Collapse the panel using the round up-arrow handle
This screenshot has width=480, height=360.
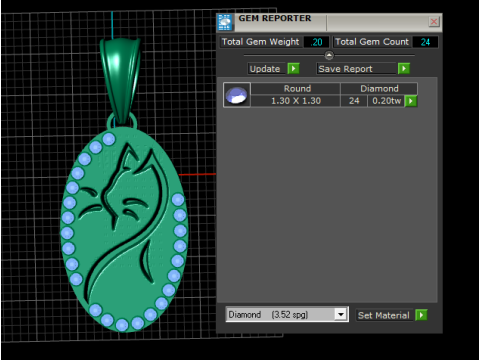pos(329,55)
